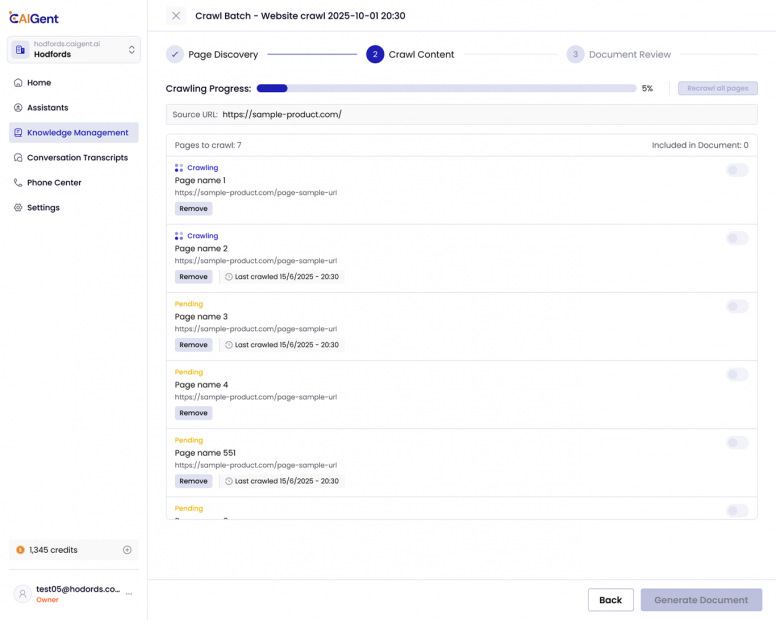This screenshot has height=620, width=776.
Task: Toggle include switch for Page name 2
Action: click(737, 239)
